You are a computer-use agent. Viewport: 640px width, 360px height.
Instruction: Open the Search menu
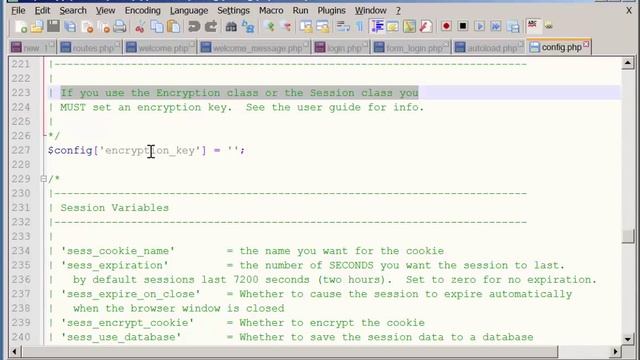(x=73, y=10)
